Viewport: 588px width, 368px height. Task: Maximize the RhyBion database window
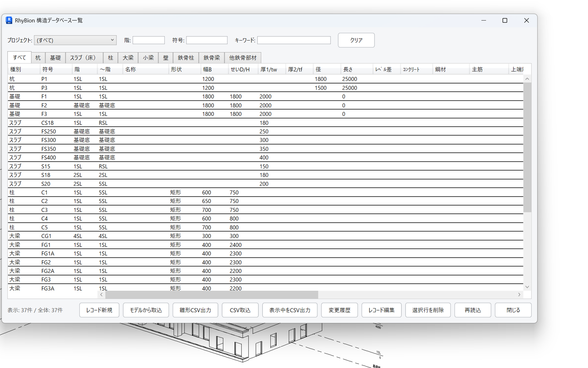coord(505,21)
